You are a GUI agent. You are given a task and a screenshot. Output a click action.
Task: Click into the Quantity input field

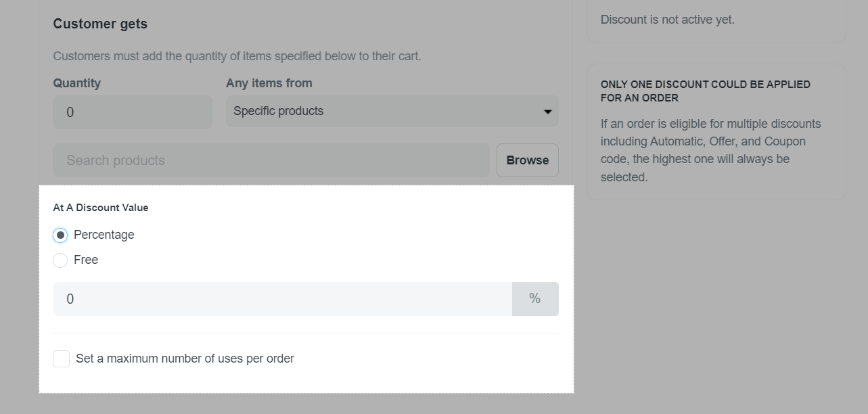point(133,112)
